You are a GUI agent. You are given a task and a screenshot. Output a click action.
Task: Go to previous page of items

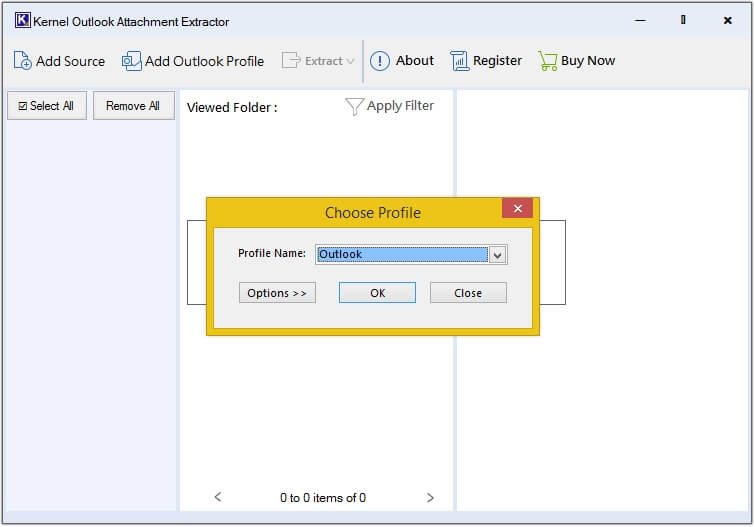pyautogui.click(x=218, y=497)
